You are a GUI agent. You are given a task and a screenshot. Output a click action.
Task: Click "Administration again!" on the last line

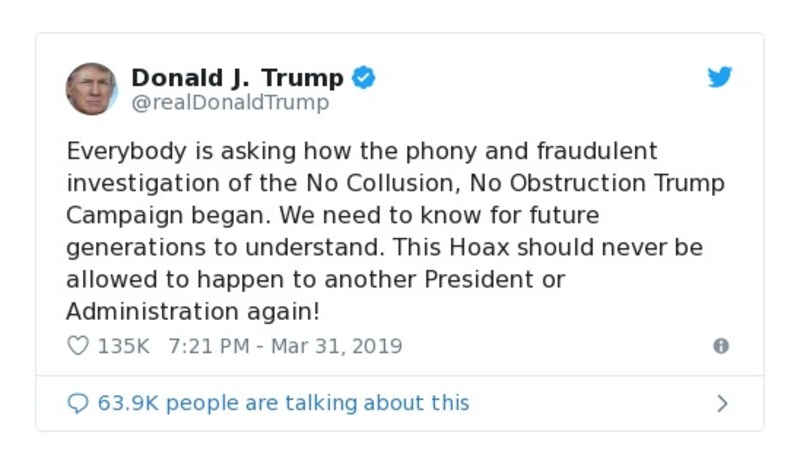tap(193, 311)
